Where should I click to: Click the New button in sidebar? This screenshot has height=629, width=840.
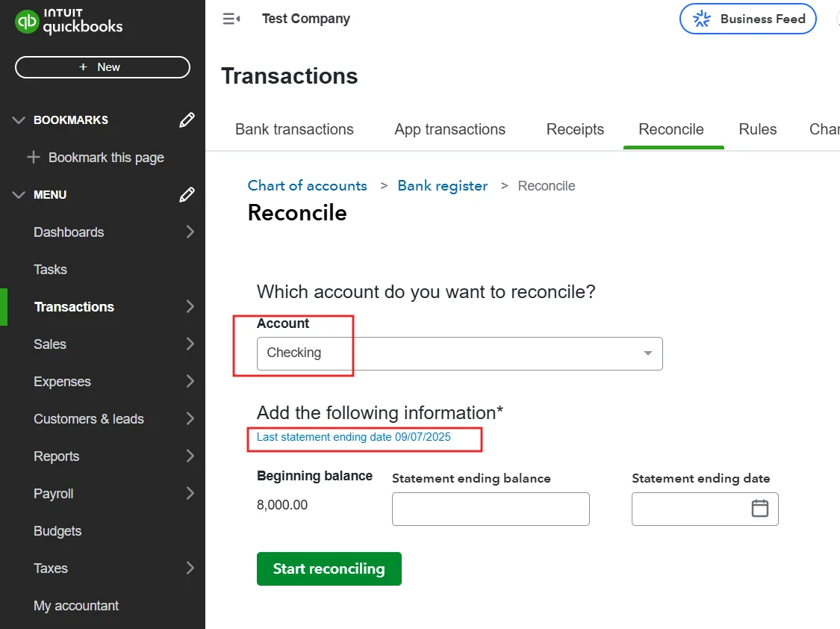pos(102,67)
